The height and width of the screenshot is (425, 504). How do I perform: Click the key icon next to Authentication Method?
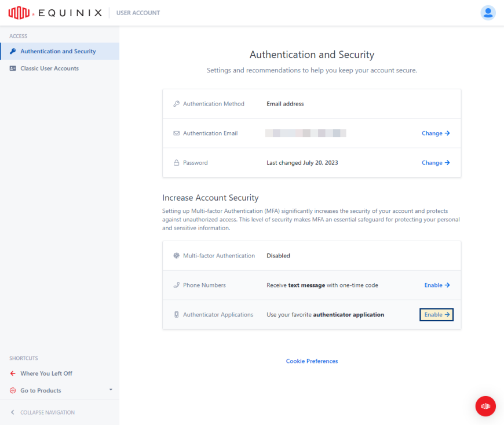(177, 104)
